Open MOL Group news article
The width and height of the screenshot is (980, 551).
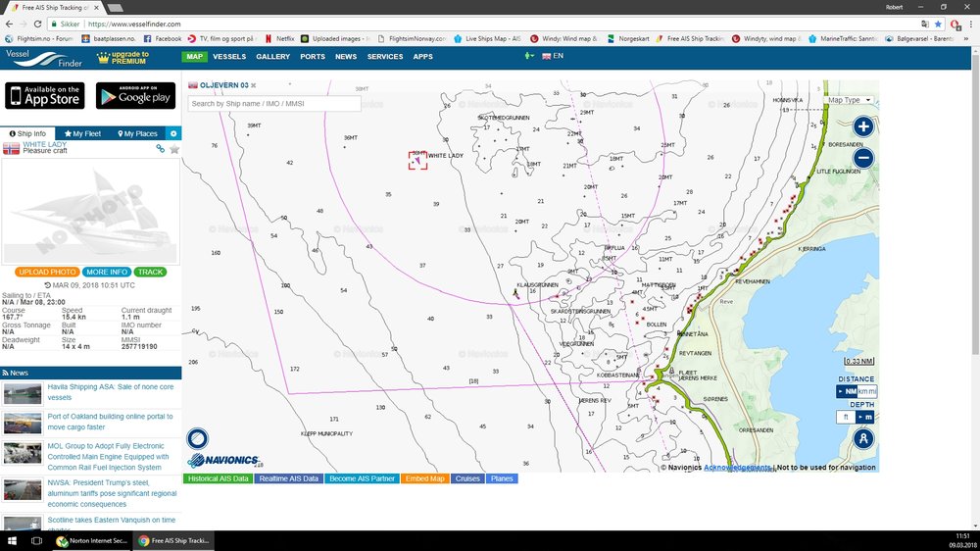point(108,457)
